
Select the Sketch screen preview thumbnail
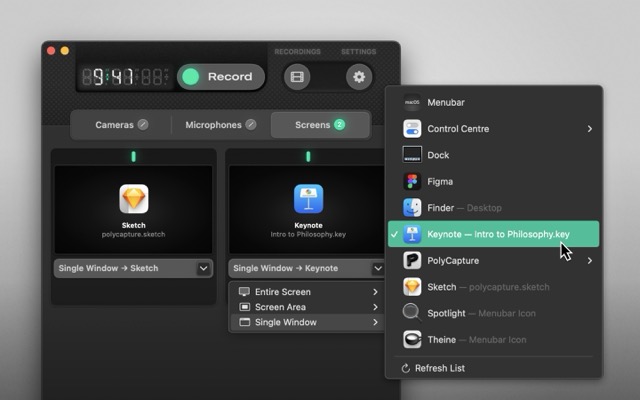[x=133, y=209]
